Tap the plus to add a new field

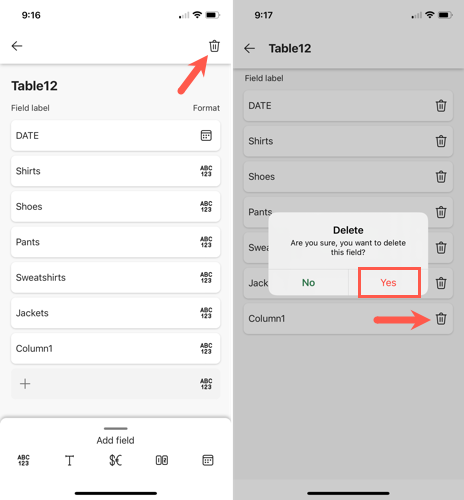pyautogui.click(x=25, y=384)
